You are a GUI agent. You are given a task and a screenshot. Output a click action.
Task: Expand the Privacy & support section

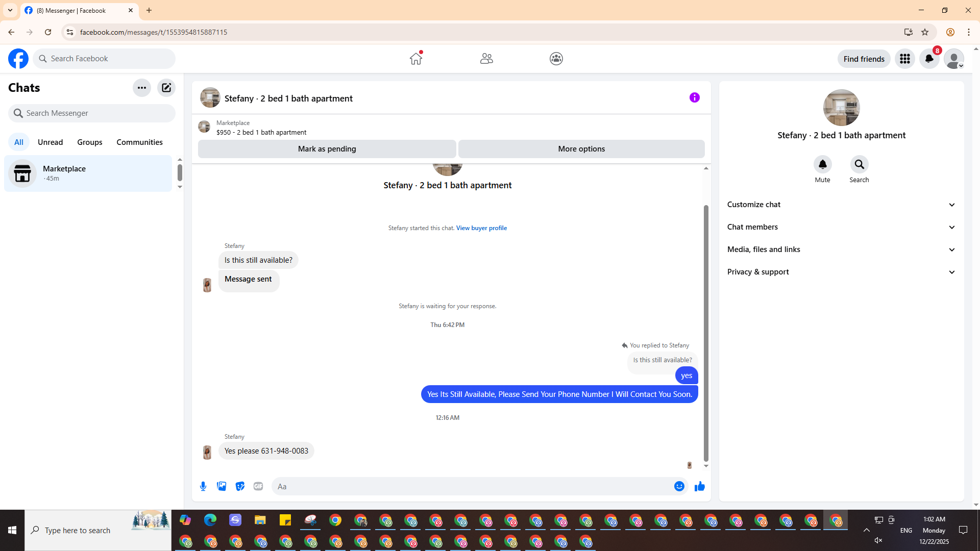point(842,272)
